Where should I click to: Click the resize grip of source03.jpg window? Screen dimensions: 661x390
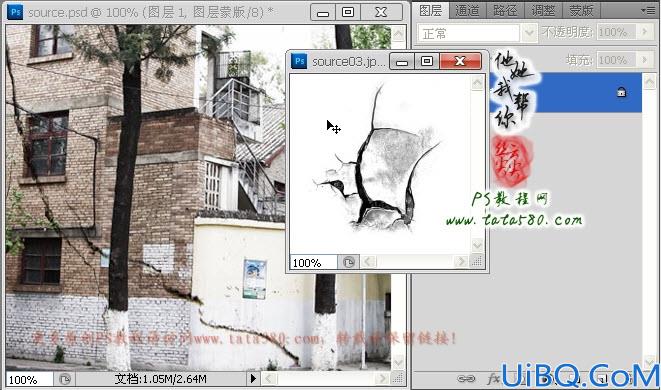(x=476, y=262)
